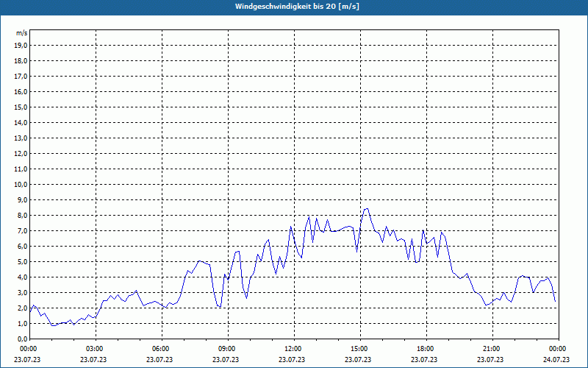
Task: Choose the 18:00 time axis label
Action: pos(425,349)
